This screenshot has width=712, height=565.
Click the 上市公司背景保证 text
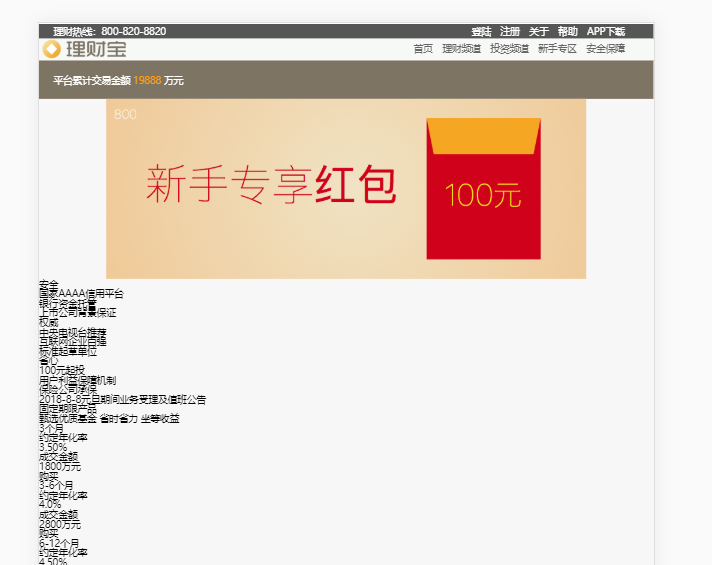point(78,313)
